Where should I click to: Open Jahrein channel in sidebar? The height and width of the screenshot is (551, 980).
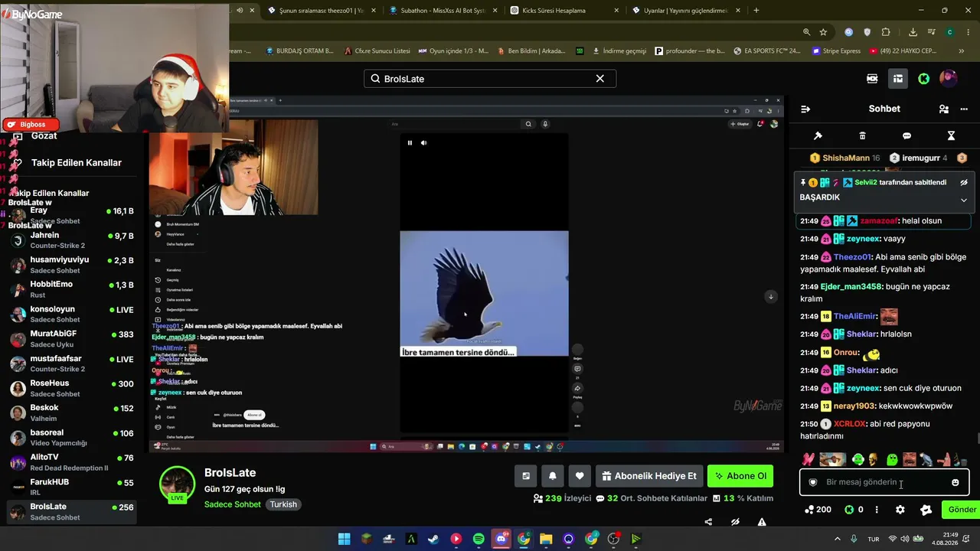coord(73,240)
